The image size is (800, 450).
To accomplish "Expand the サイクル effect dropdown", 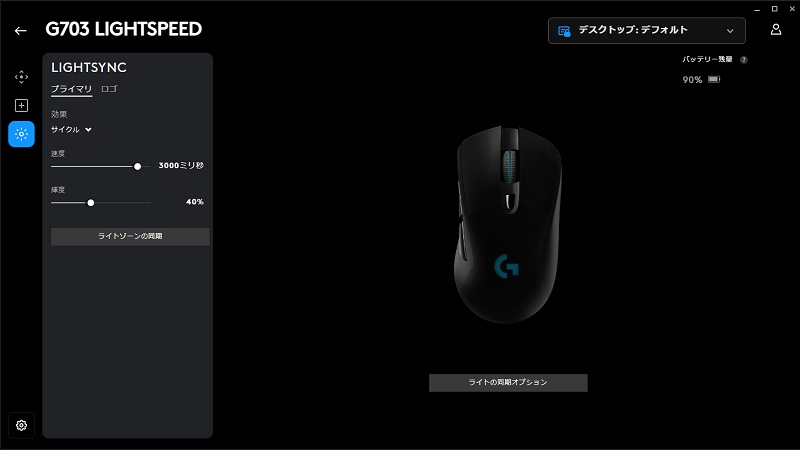I will coord(71,130).
